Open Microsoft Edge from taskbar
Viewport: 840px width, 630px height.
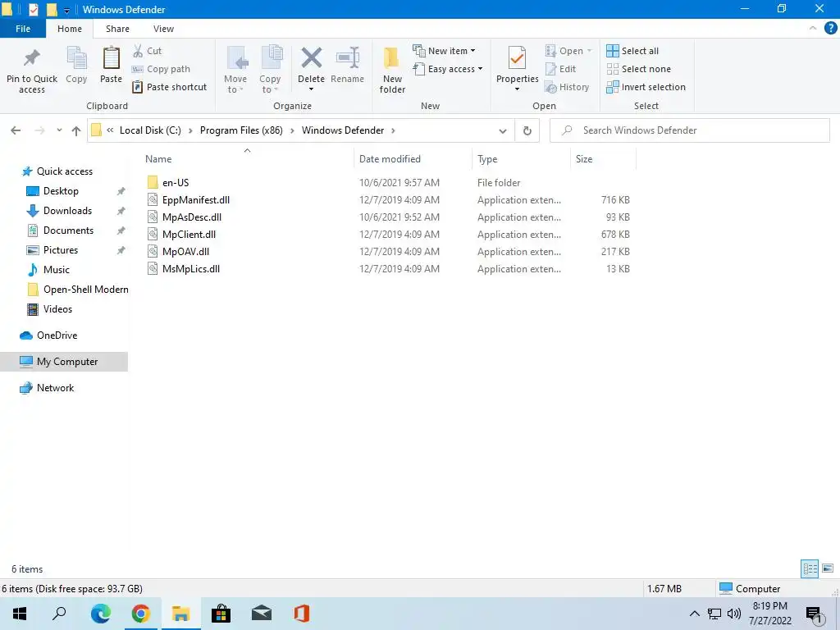(100, 614)
